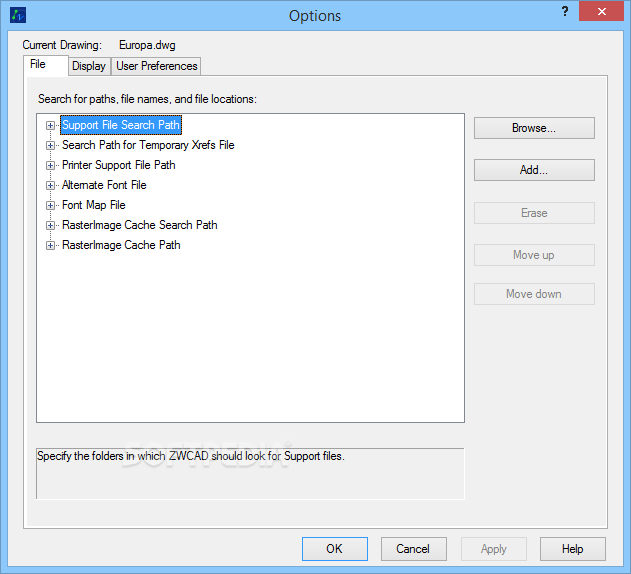Click the Add... button
631x574 pixels.
(534, 170)
